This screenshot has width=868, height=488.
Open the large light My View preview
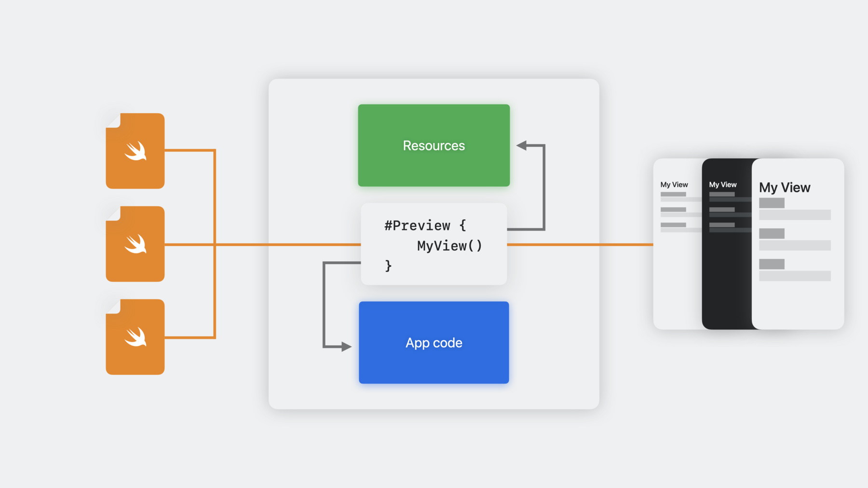point(798,244)
